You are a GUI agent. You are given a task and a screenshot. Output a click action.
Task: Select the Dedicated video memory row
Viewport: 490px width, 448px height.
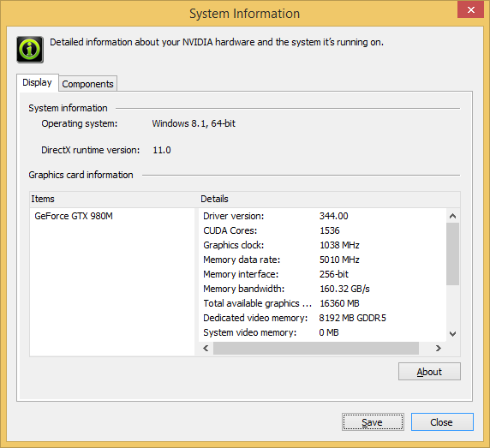(x=322, y=318)
